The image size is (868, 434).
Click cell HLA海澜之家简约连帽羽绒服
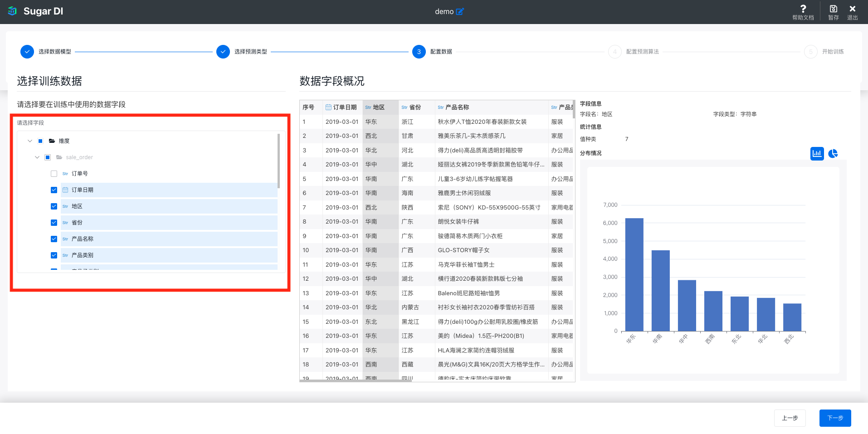[x=476, y=351]
